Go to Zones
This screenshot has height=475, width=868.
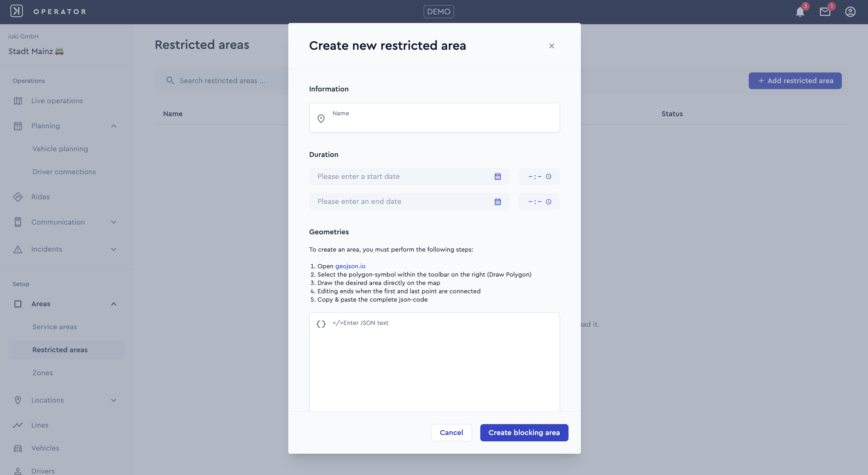pyautogui.click(x=43, y=373)
